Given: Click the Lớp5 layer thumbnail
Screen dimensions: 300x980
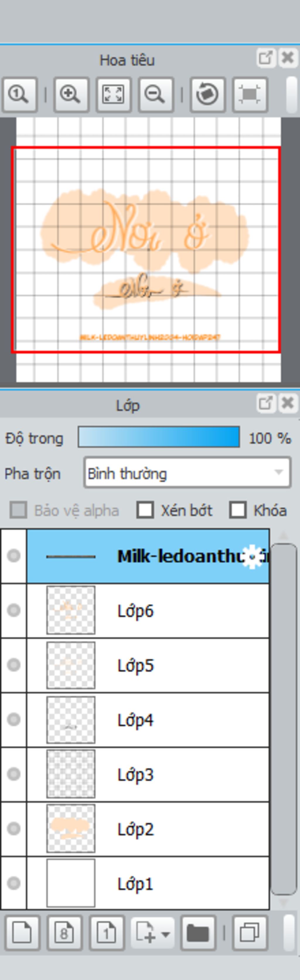Looking at the screenshot, I should tap(71, 665).
